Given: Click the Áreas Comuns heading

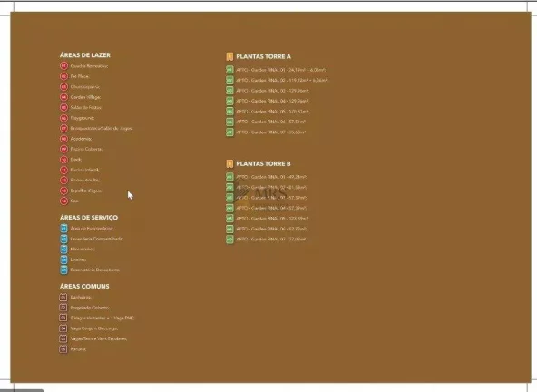Looking at the screenshot, I should click(x=84, y=286).
